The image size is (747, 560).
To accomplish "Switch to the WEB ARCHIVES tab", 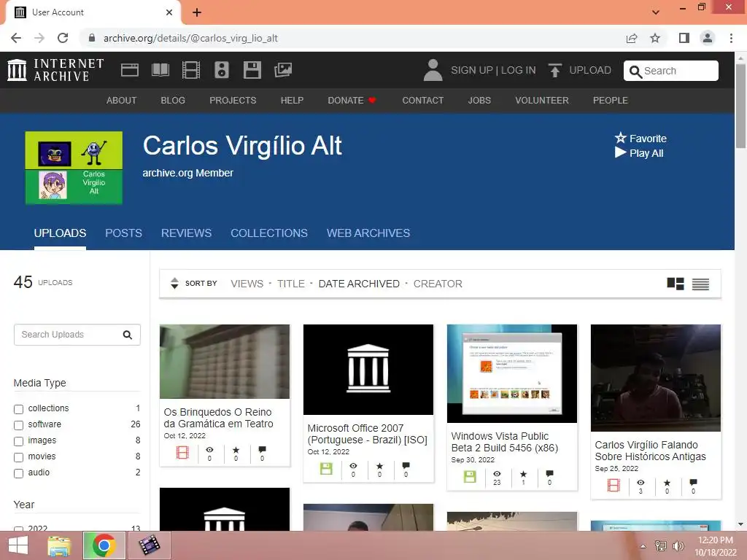I will [368, 233].
